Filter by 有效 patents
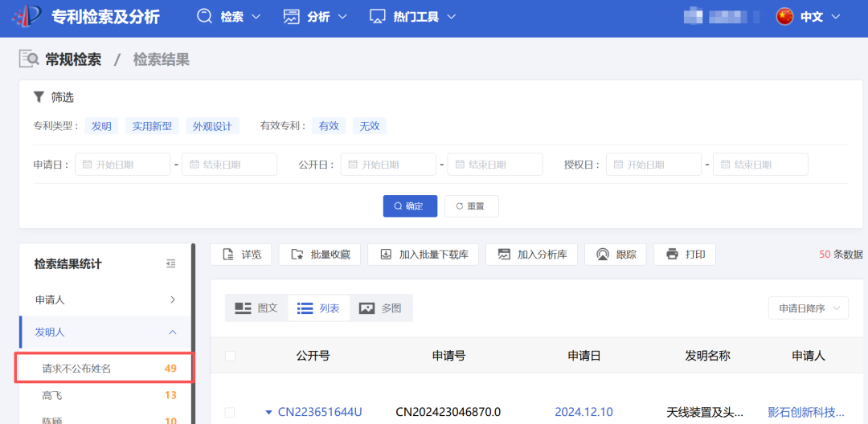Image resolution: width=868 pixels, height=424 pixels. [x=329, y=126]
